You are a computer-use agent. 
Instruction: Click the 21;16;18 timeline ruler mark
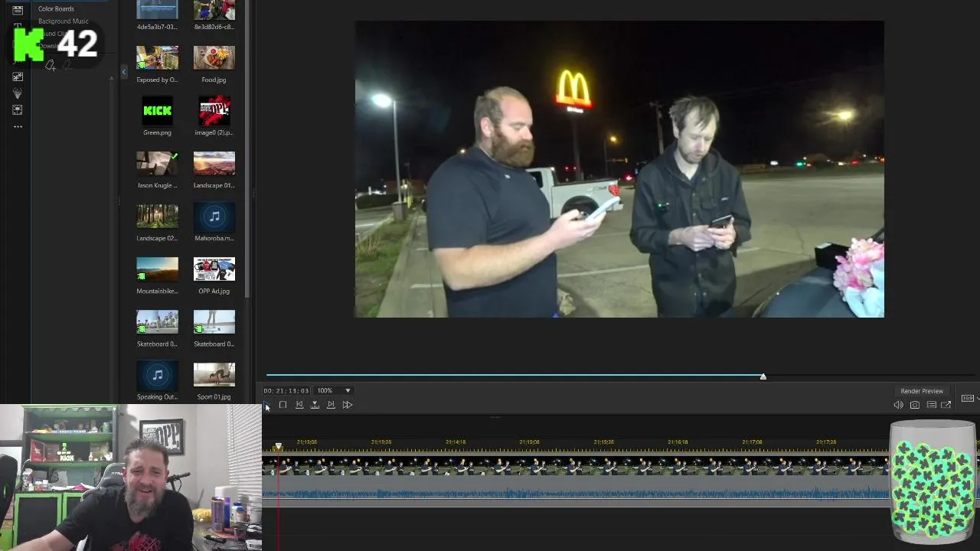coord(678,442)
